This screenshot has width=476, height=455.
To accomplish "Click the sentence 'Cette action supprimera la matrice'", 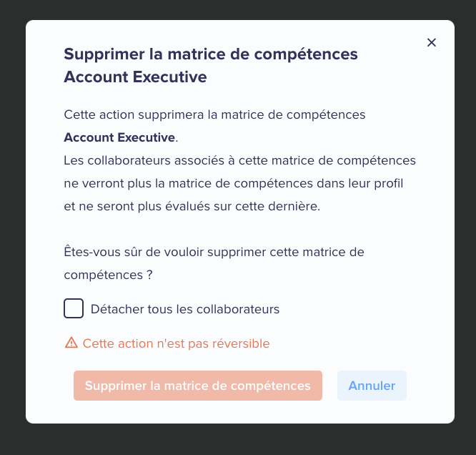I will pyautogui.click(x=214, y=115).
